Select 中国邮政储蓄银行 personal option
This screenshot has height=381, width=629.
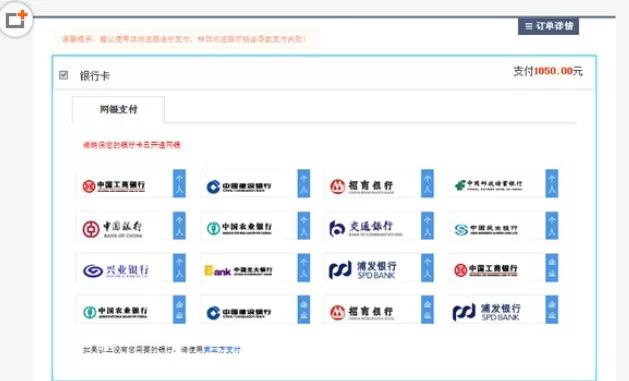(x=503, y=184)
